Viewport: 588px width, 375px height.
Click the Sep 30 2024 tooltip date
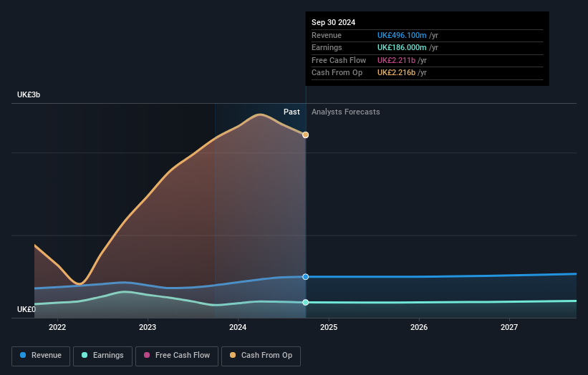[333, 22]
